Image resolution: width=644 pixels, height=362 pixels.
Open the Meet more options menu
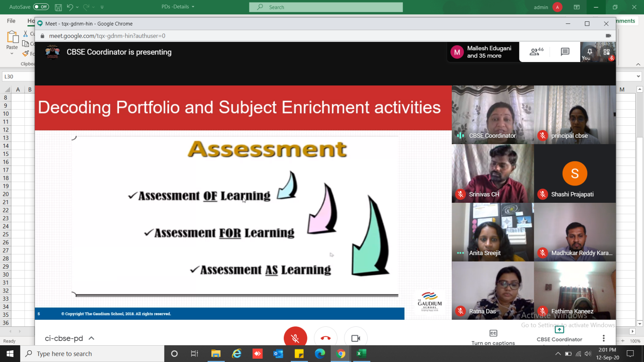pos(603,338)
